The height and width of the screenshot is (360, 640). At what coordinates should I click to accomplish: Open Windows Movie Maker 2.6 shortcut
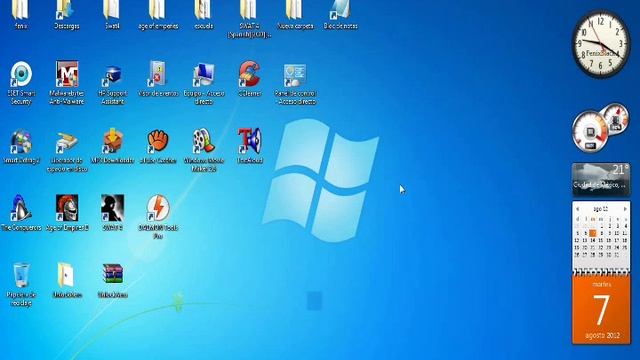point(204,150)
